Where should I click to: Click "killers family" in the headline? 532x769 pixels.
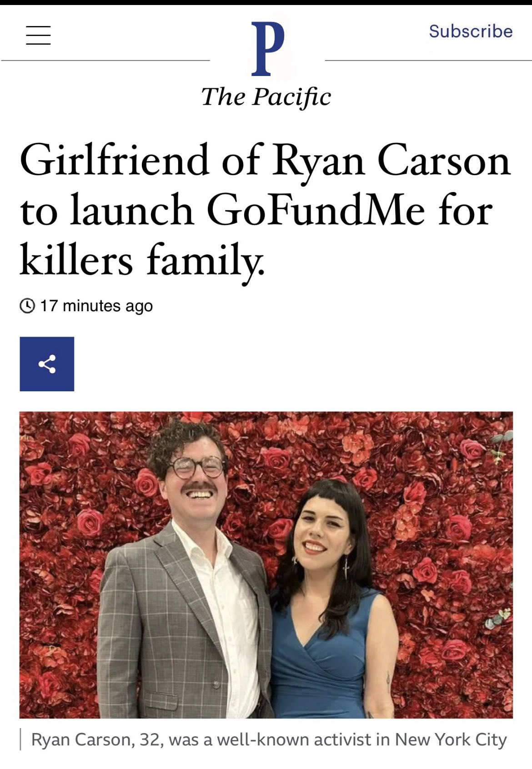coord(141,260)
